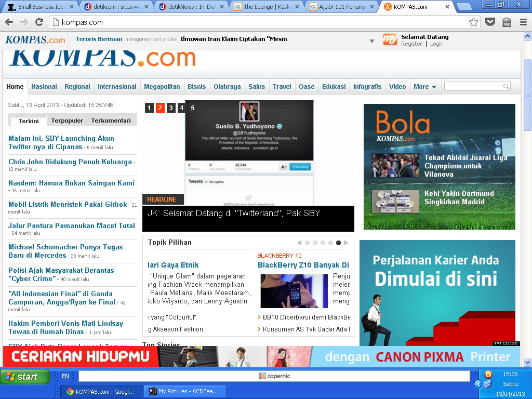This screenshot has width=532, height=399.
Task: Click previous arrow in Topik Pilihan carousel
Action: pyautogui.click(x=299, y=243)
